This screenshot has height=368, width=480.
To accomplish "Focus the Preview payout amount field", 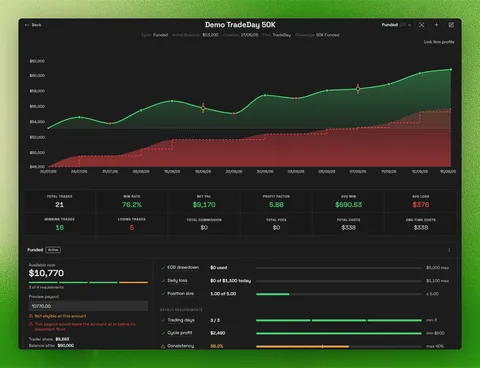I will [x=88, y=306].
